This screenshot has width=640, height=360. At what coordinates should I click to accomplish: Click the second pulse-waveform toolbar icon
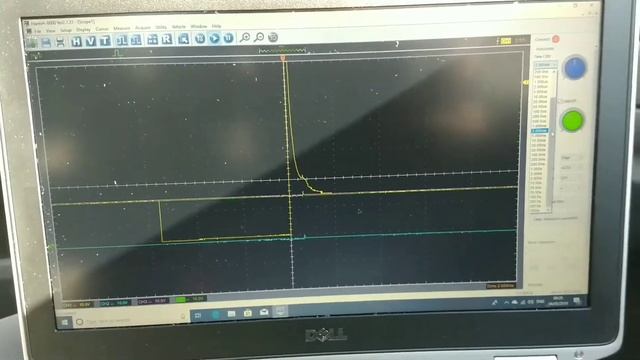click(136, 40)
